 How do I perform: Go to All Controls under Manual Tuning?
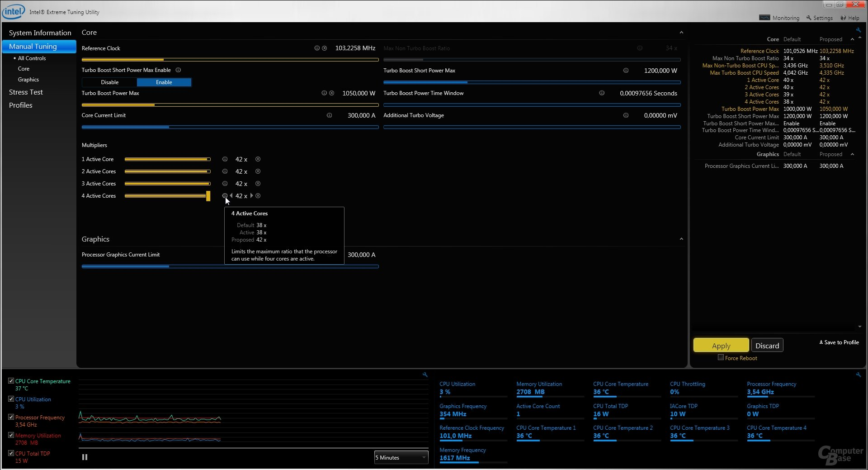pyautogui.click(x=32, y=58)
